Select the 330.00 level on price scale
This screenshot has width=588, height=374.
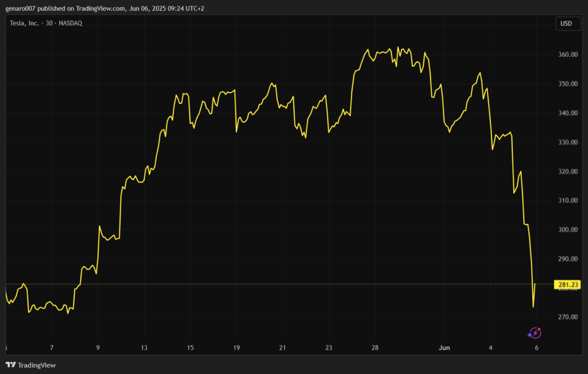point(566,142)
